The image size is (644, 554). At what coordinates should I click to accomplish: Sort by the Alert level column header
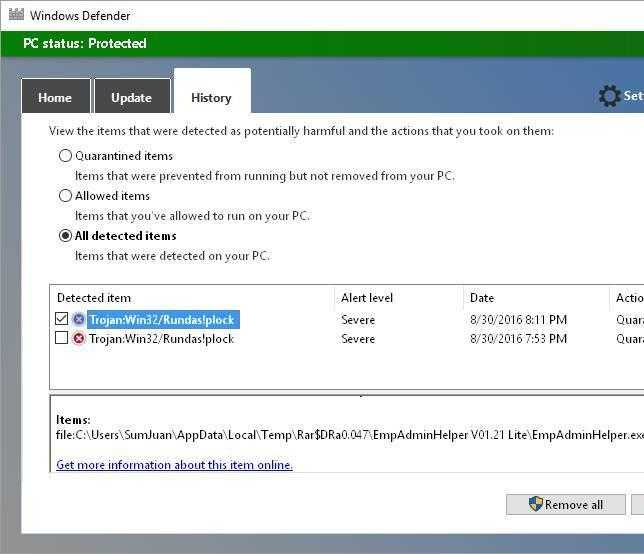[367, 298]
